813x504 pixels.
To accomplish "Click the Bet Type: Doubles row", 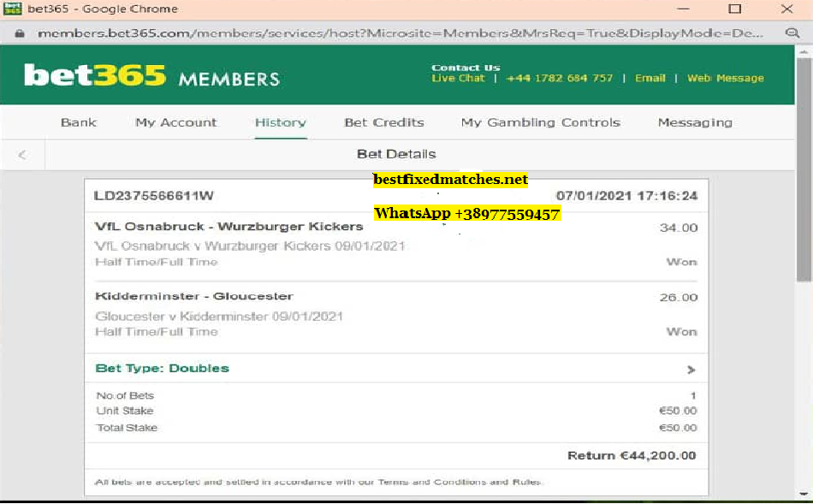I will [x=396, y=369].
